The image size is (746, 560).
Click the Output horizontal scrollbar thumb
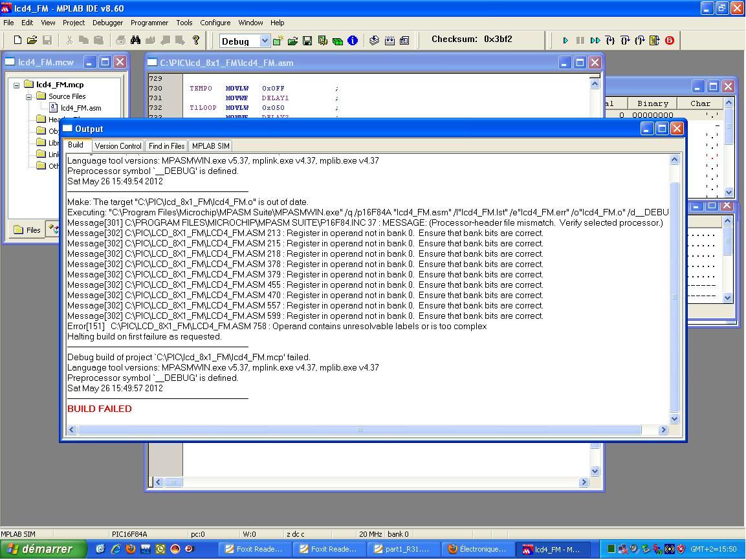click(360, 430)
